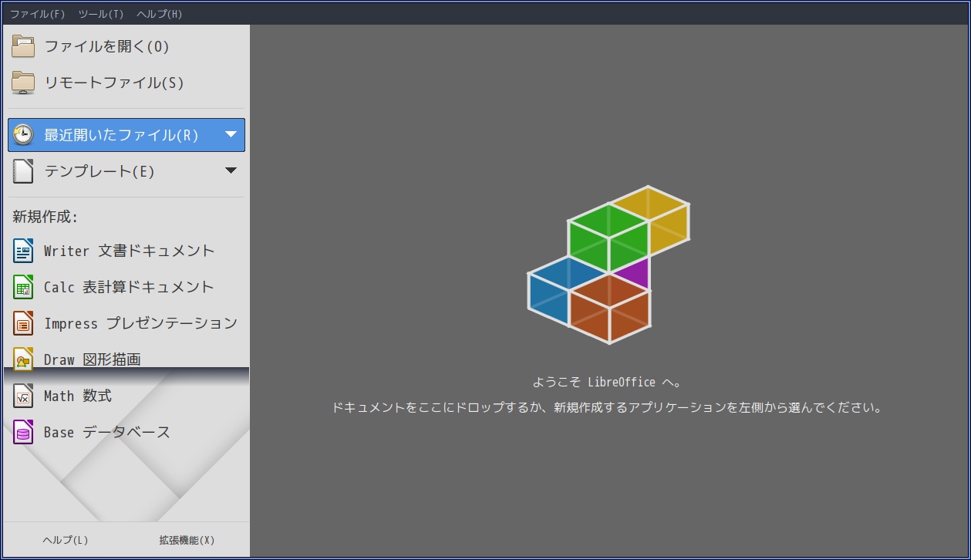Click the open-file folder icon
Screen dimensions: 971x560
(23, 46)
